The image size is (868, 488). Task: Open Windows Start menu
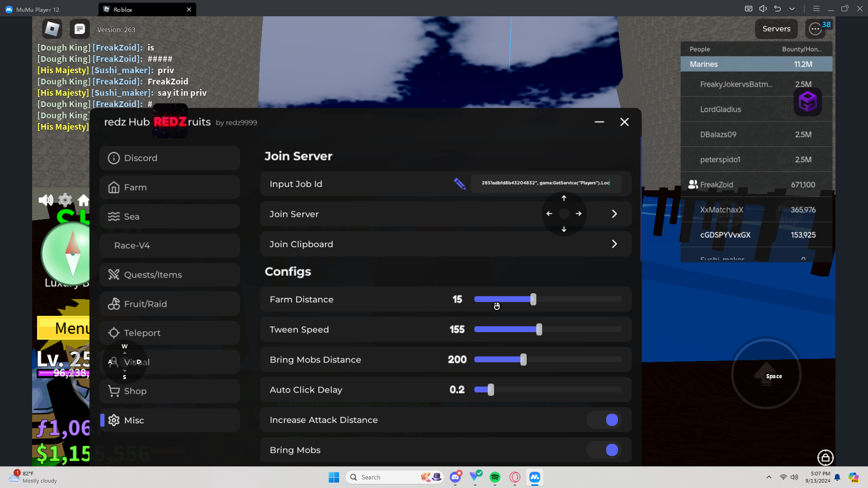pos(334,477)
